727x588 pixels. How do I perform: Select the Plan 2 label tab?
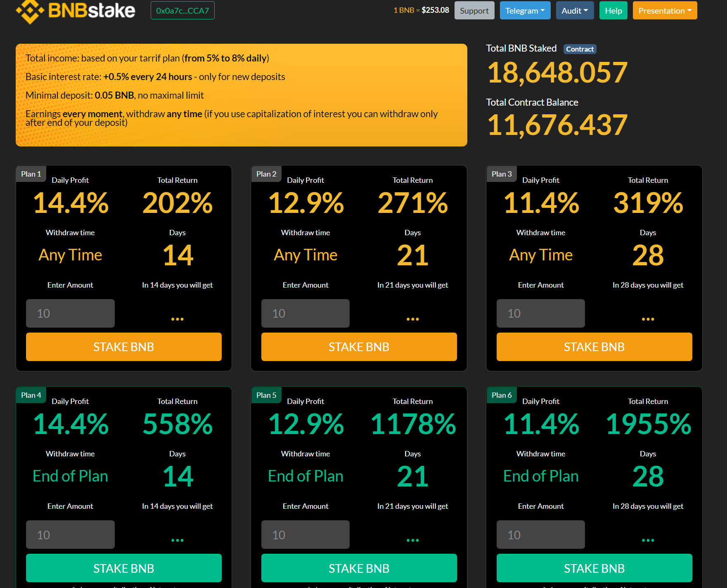[x=266, y=174]
